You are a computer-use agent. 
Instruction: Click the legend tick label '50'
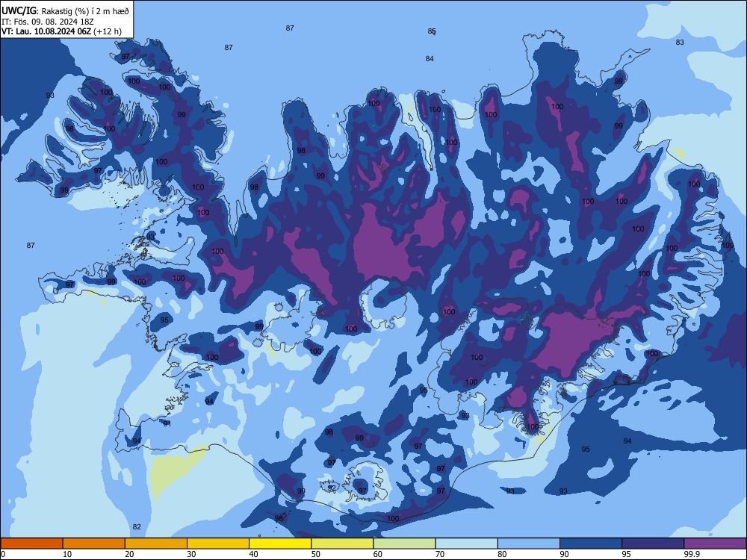[316, 554]
